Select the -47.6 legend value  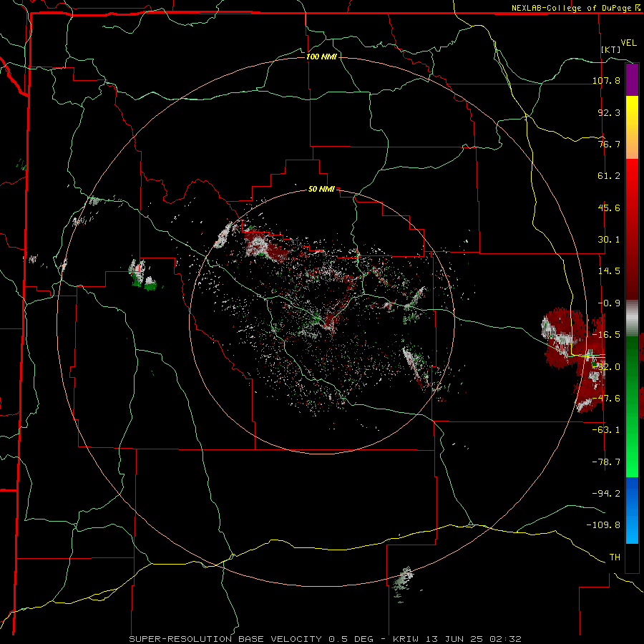click(606, 399)
